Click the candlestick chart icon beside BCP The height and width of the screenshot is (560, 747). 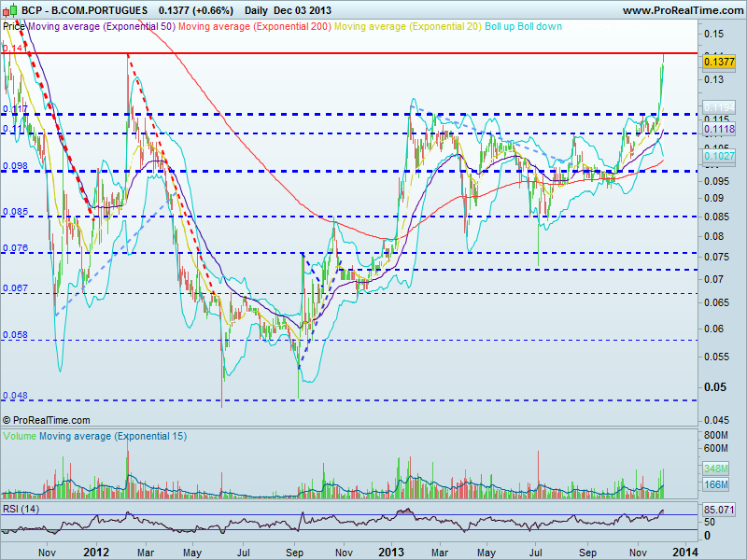pos(10,9)
